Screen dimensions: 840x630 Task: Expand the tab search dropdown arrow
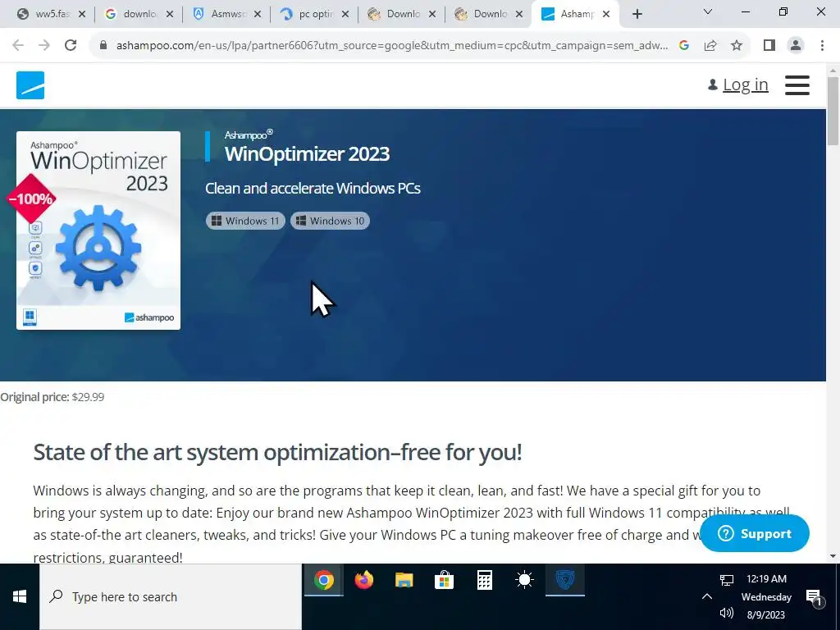pyautogui.click(x=708, y=11)
